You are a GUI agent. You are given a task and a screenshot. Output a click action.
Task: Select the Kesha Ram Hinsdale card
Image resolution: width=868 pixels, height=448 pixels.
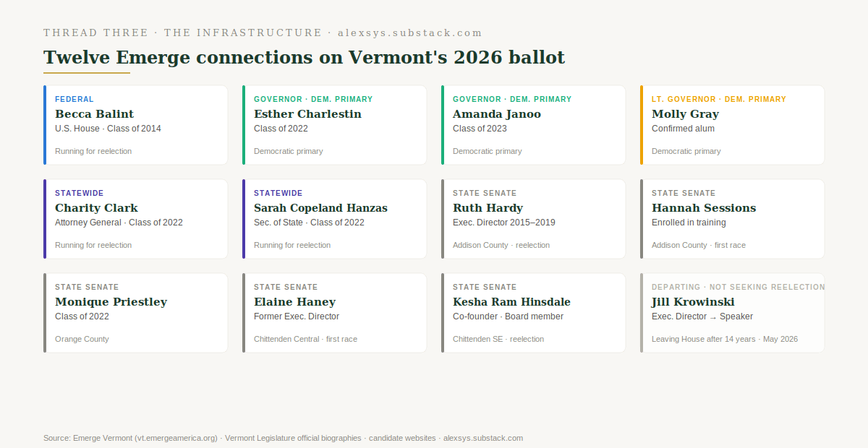tap(533, 313)
